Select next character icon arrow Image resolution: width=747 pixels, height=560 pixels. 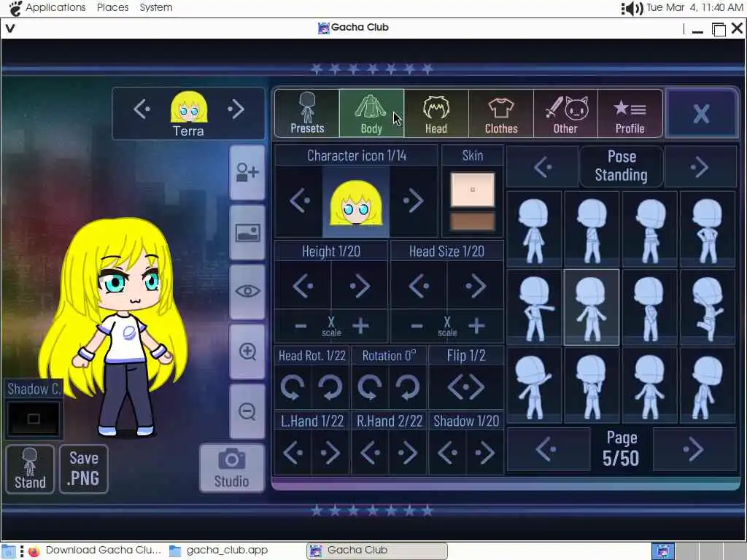(414, 201)
